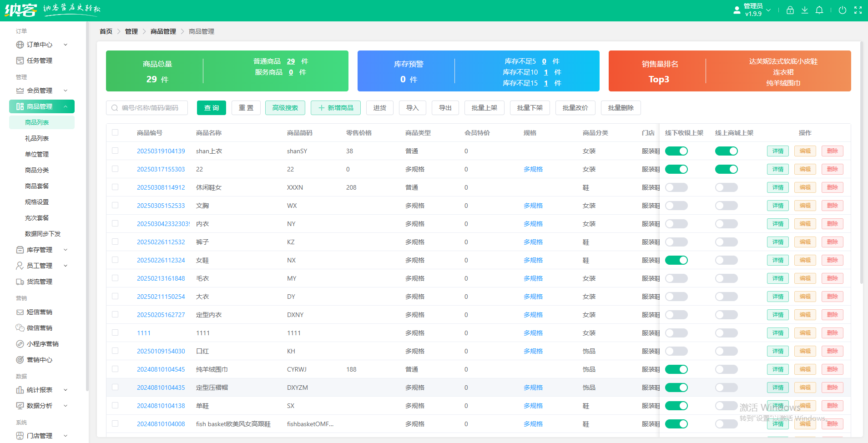
Task: Turn off 线下收银上架 toggle for shan上衣
Action: coord(676,151)
